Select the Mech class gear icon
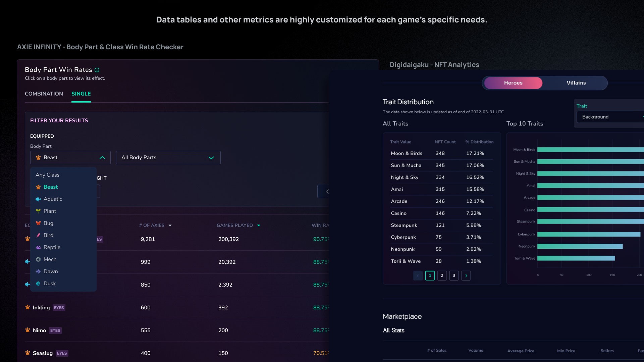This screenshot has width=644, height=362. pos(38,259)
